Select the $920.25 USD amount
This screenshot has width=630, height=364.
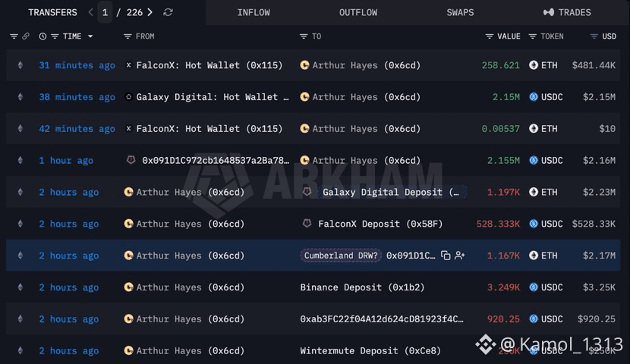click(597, 319)
